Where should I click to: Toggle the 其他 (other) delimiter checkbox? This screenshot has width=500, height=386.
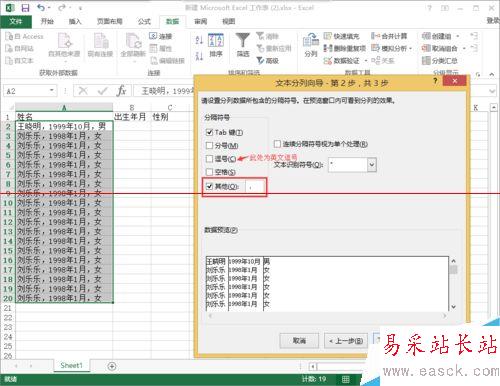(209, 186)
